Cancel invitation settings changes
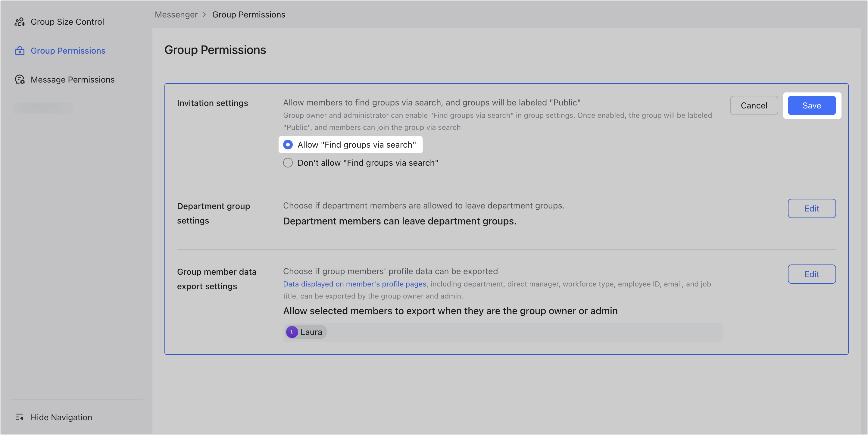Image resolution: width=868 pixels, height=435 pixels. coord(754,105)
